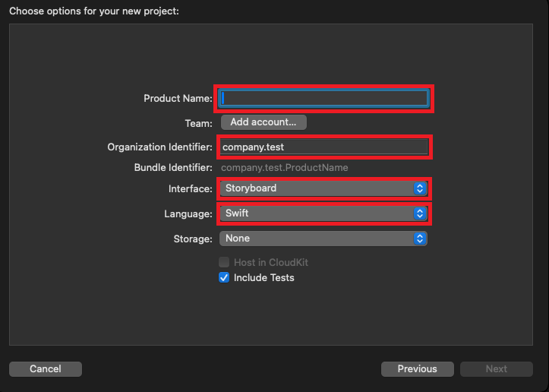Screen dimensions: 549x392
Task: Click the 'Choose options for your new project' heading
Action: (95, 11)
